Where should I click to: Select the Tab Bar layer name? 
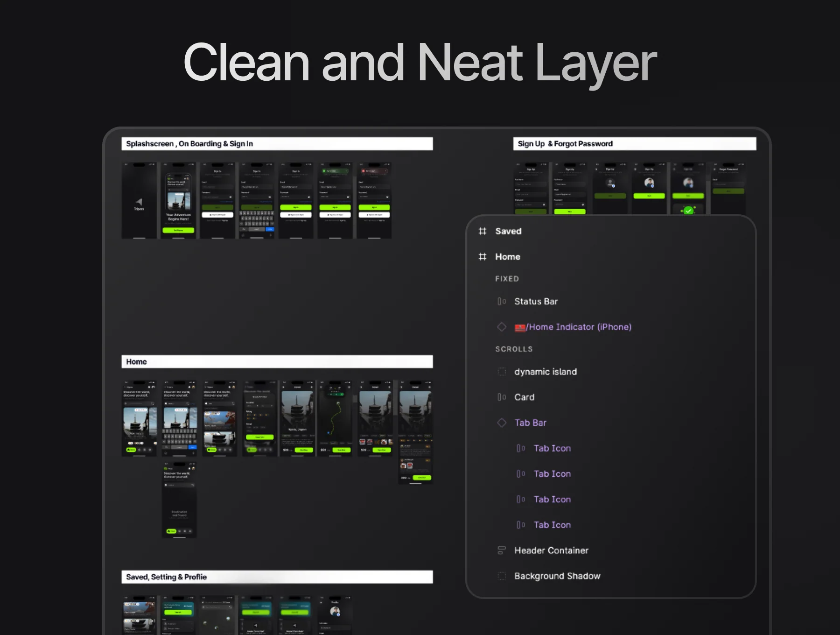point(531,423)
